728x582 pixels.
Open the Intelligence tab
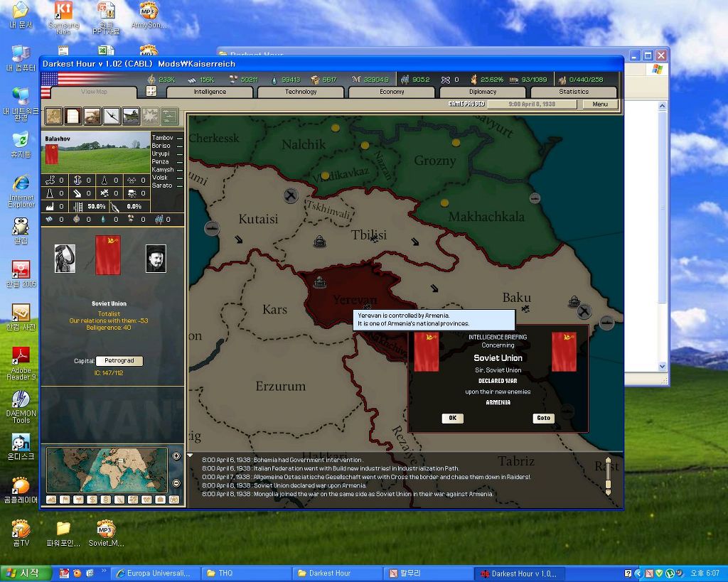coord(210,92)
